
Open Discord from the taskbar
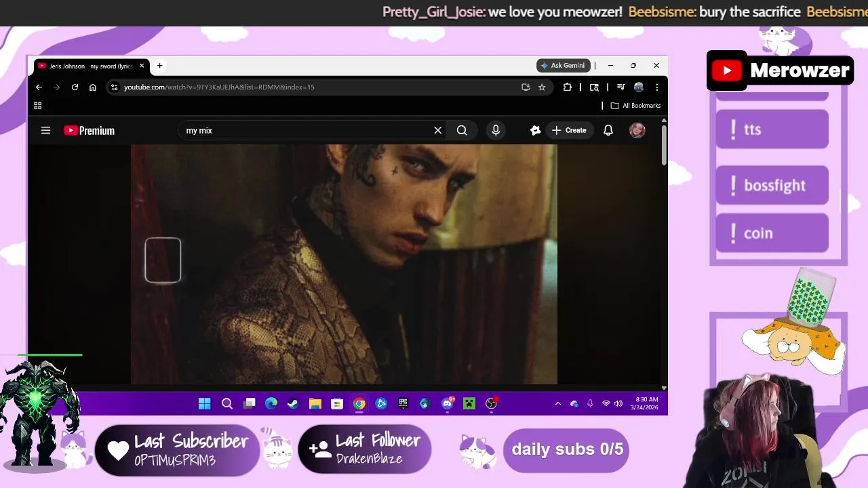click(x=448, y=404)
